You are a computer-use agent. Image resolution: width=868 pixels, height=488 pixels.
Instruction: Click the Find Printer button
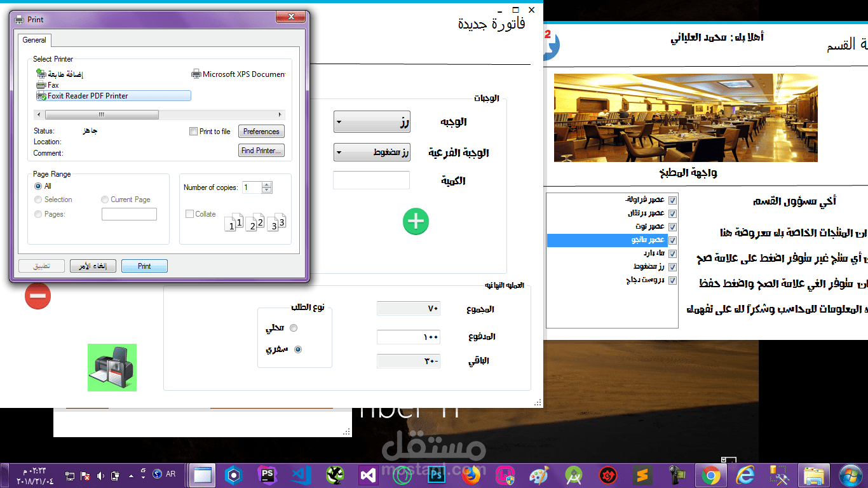tap(261, 151)
